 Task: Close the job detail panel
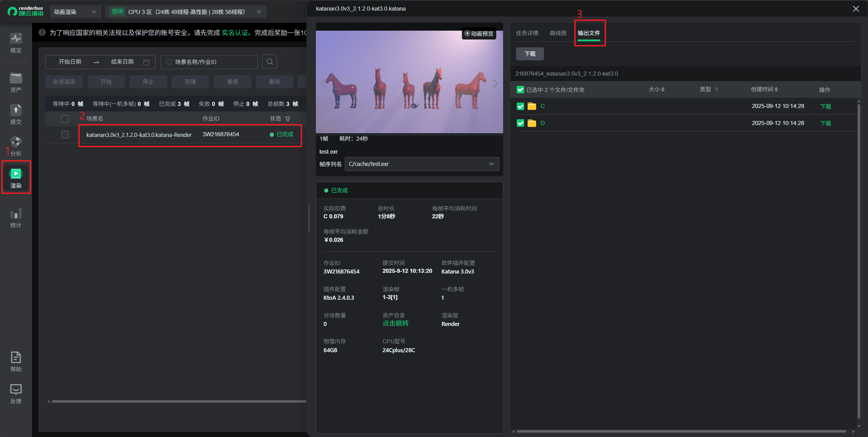click(x=856, y=9)
